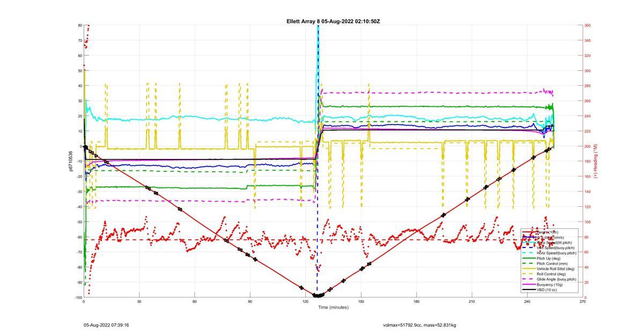Select the x-axis label 'Time (minutes)'
The image size is (644, 334).
(333, 307)
